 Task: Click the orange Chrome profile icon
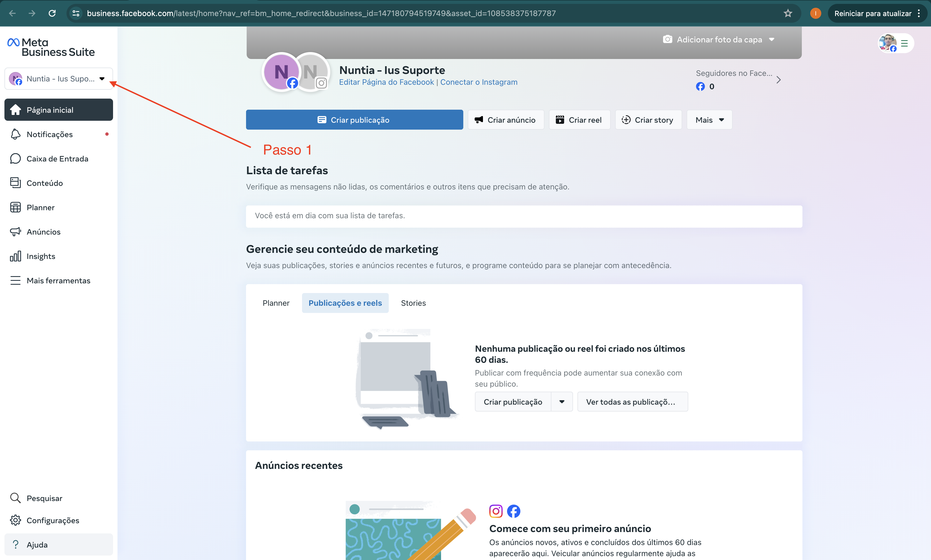pyautogui.click(x=815, y=13)
